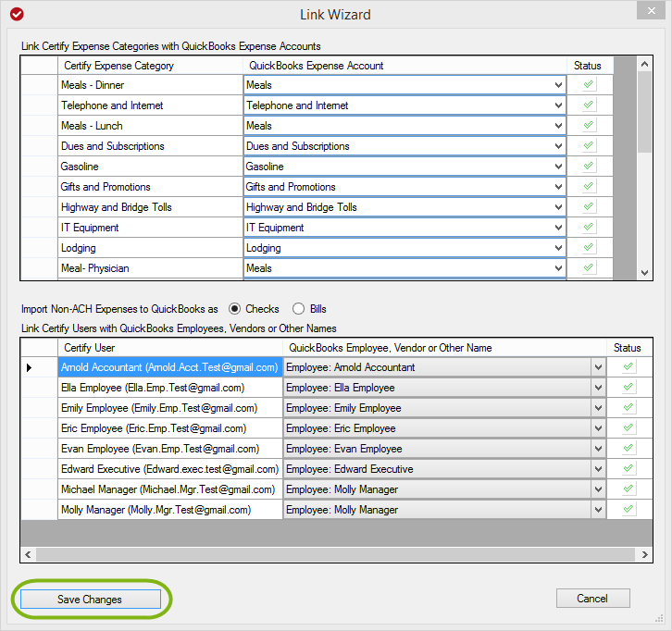Select the Arnold Accountant user cell
Image resolution: width=672 pixels, height=631 pixels.
pyautogui.click(x=170, y=367)
